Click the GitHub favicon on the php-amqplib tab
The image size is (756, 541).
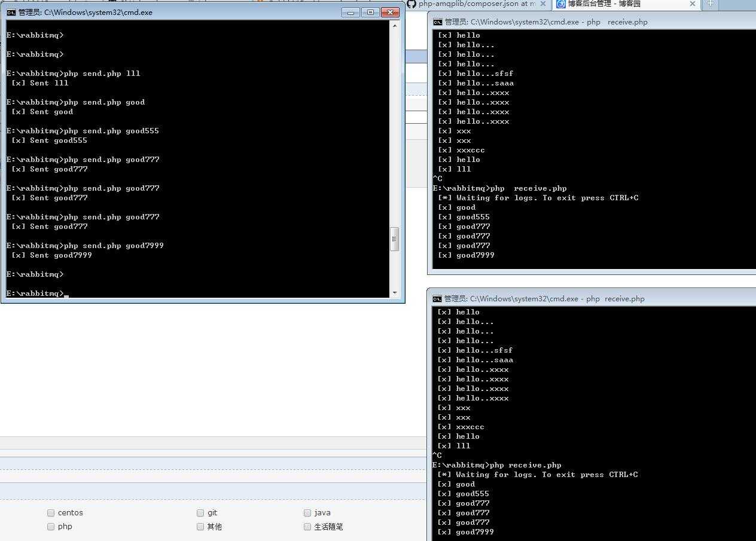coord(411,4)
